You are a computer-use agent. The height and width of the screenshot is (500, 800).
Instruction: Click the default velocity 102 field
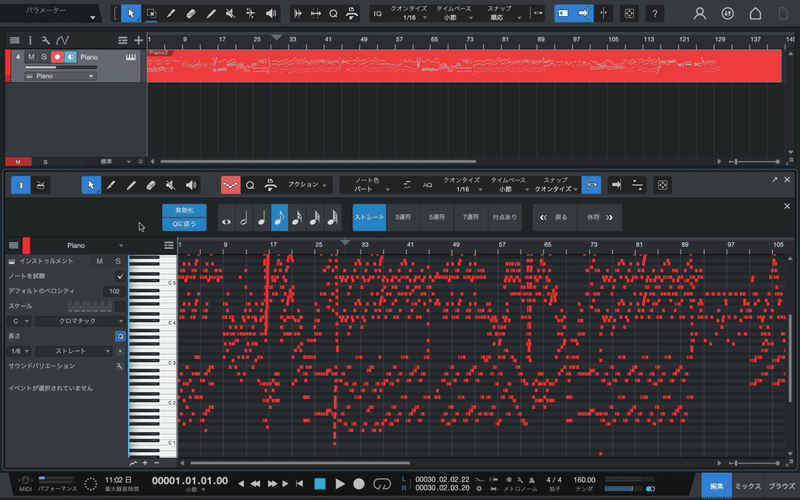pos(114,291)
